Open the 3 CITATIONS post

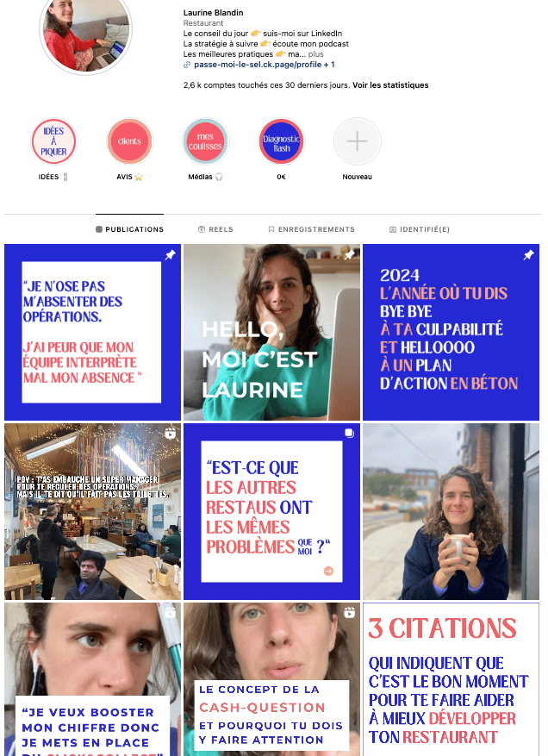pyautogui.click(x=451, y=679)
